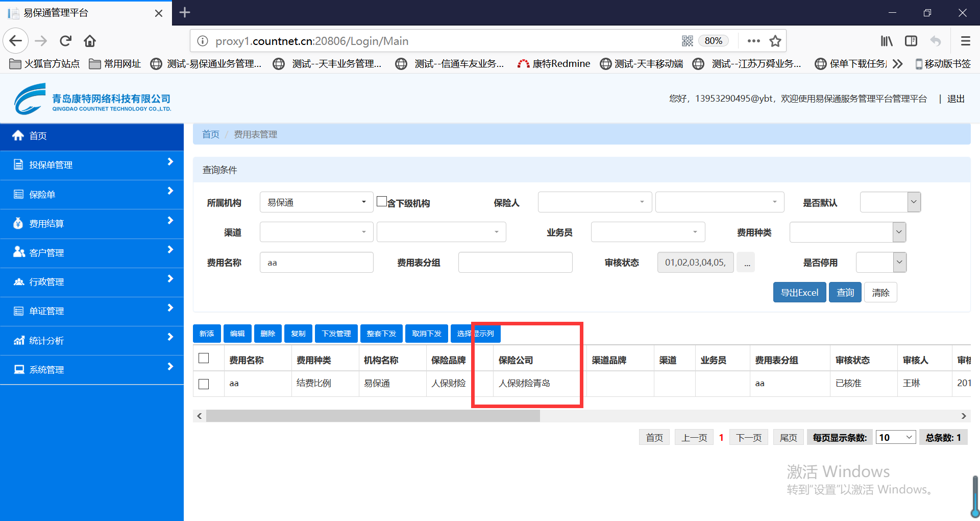
Task: Expand 费用结算 in the sidebar menu
Action: point(92,224)
